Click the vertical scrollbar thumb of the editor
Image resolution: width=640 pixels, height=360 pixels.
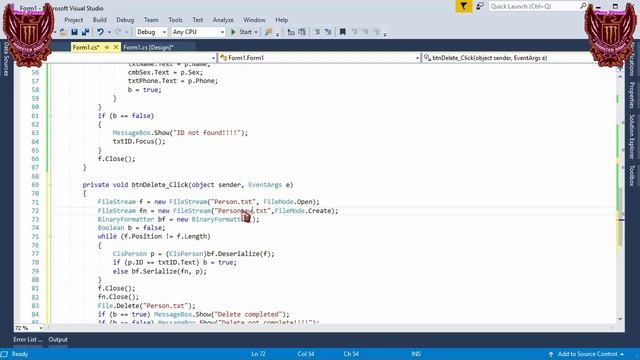(620, 217)
